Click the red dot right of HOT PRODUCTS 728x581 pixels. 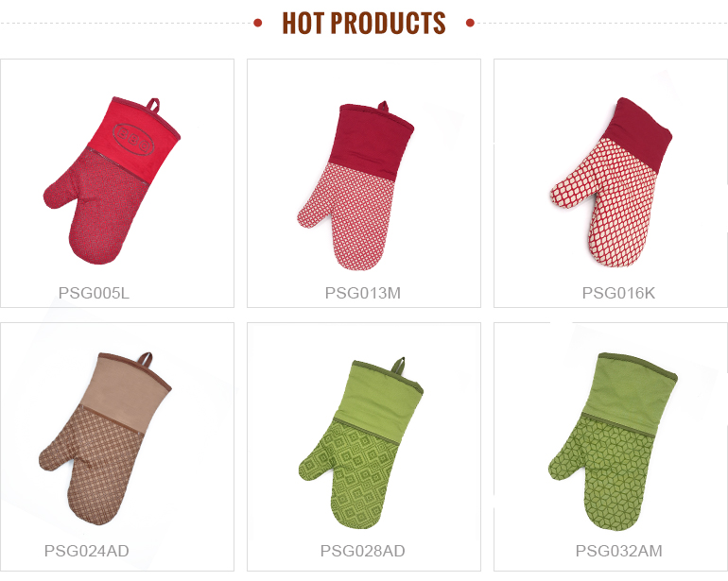(x=470, y=23)
